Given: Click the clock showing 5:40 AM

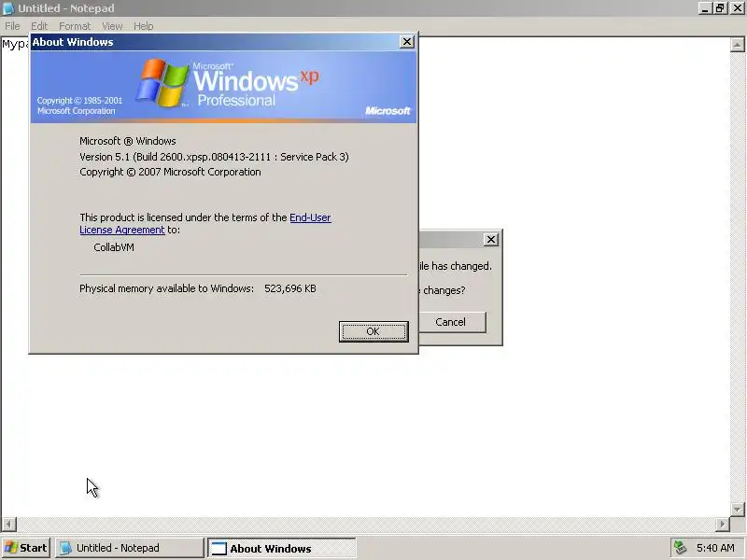Looking at the screenshot, I should pos(715,548).
